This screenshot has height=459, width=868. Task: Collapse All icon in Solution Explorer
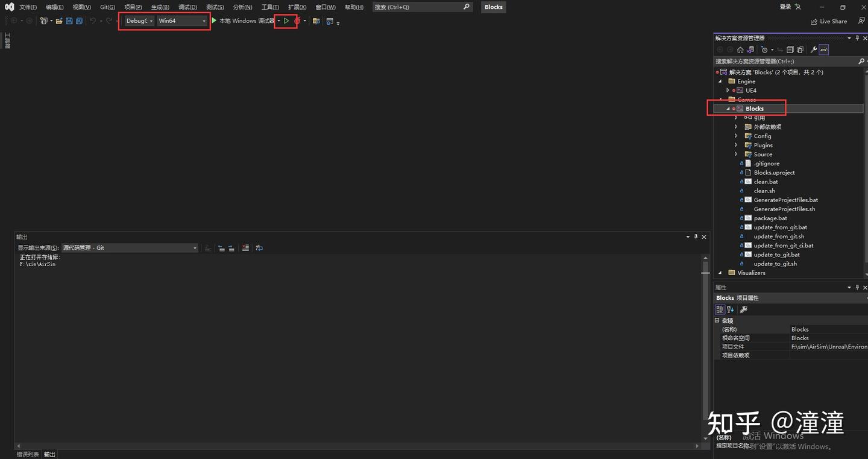(790, 50)
